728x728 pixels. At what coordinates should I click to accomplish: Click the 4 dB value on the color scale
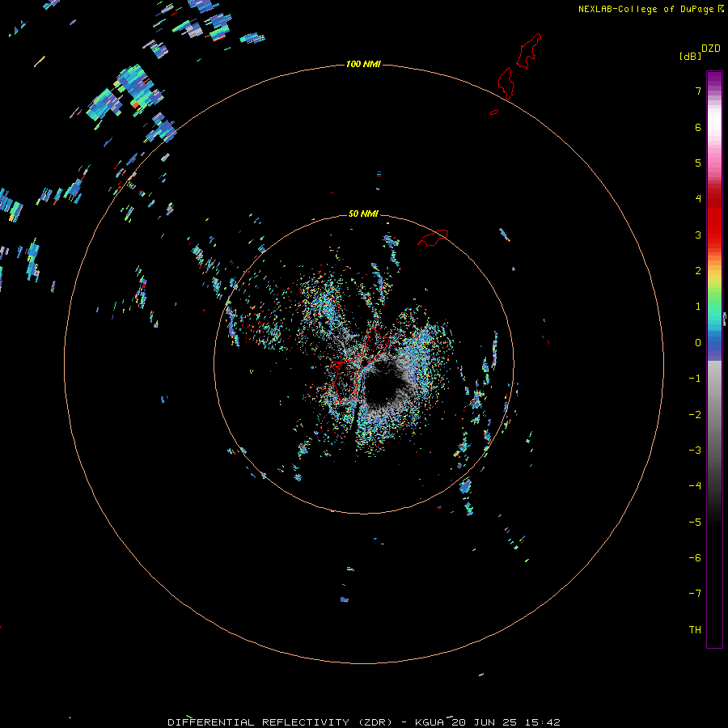coord(698,199)
